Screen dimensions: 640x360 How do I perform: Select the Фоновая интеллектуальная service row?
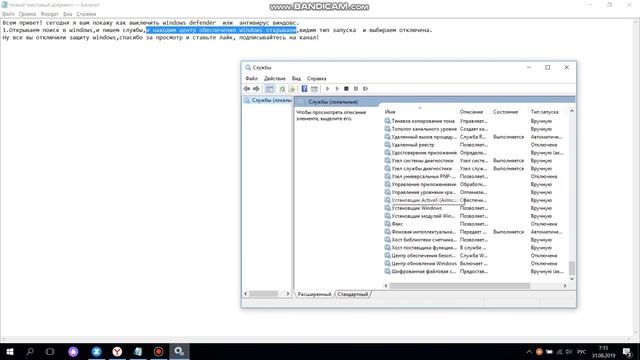(475, 231)
